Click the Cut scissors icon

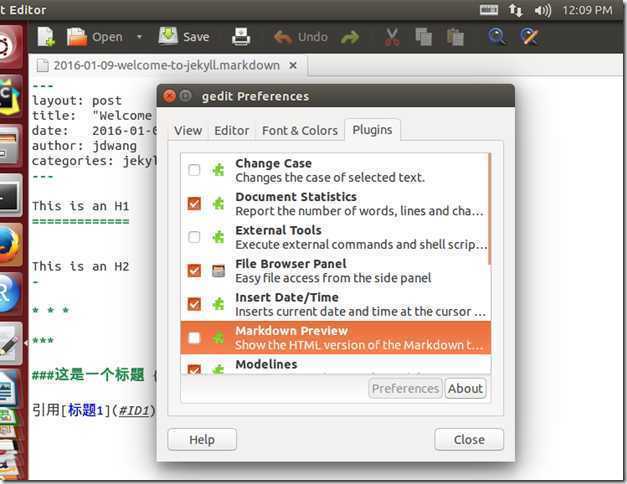pos(392,37)
